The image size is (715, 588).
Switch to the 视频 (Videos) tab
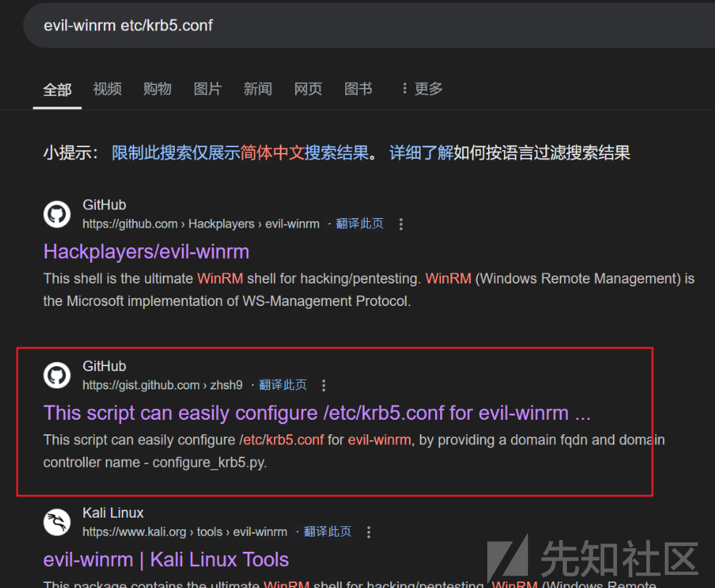tap(107, 88)
